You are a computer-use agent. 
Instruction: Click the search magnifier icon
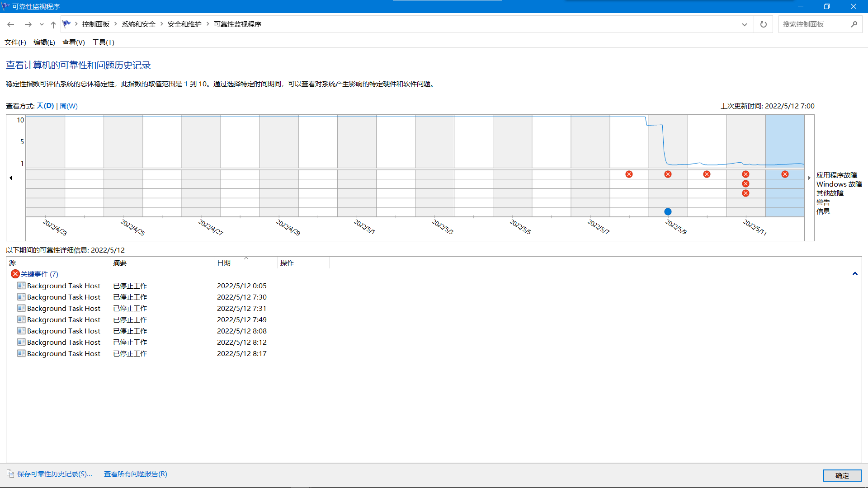pos(854,24)
